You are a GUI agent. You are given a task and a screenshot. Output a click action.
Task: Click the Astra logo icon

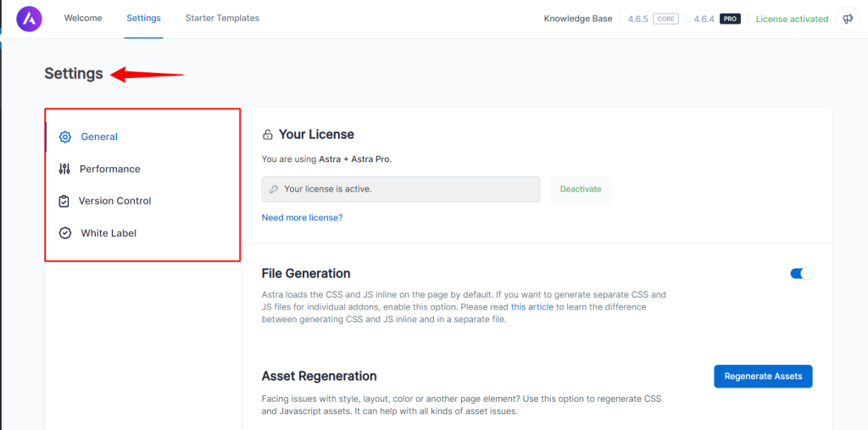tap(29, 19)
